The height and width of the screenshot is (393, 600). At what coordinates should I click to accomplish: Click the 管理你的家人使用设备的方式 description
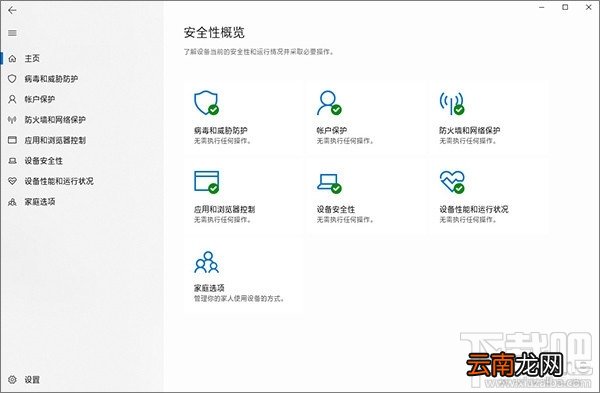coord(239,298)
